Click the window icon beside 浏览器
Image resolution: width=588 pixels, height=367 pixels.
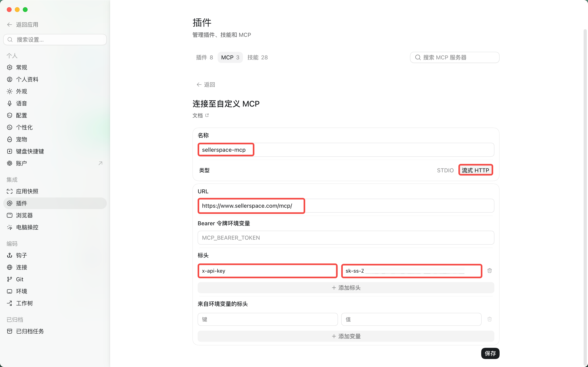point(10,215)
